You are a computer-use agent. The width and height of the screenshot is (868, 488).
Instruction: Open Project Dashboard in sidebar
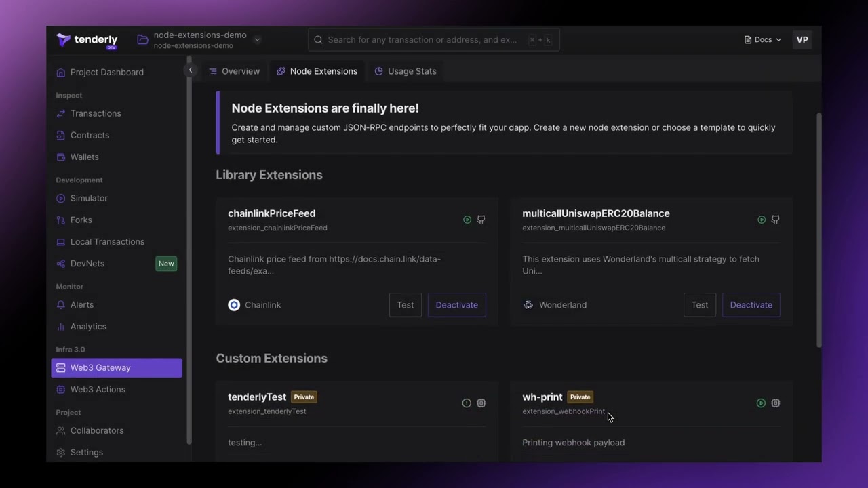point(107,73)
